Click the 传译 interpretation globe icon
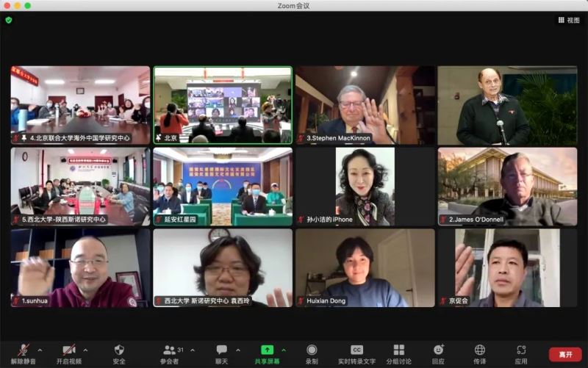 click(480, 353)
